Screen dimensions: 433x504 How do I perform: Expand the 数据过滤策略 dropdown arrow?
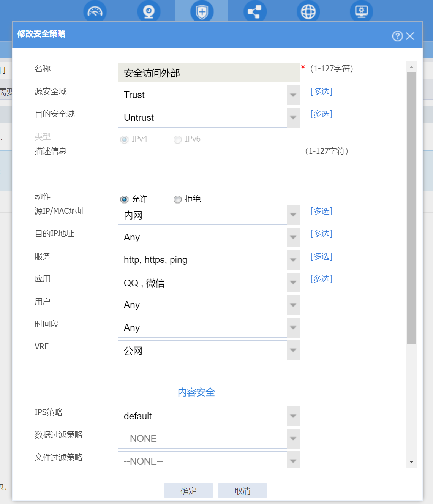pyautogui.click(x=293, y=439)
